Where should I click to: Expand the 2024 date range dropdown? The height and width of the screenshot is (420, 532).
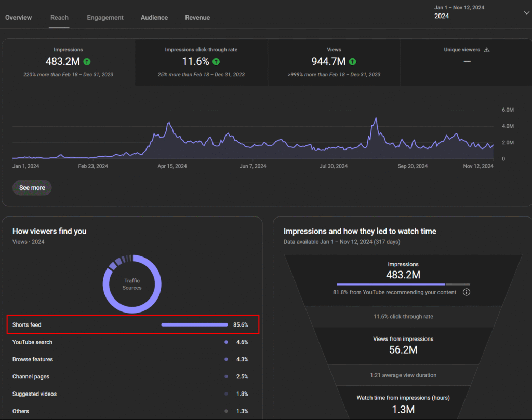pos(526,12)
